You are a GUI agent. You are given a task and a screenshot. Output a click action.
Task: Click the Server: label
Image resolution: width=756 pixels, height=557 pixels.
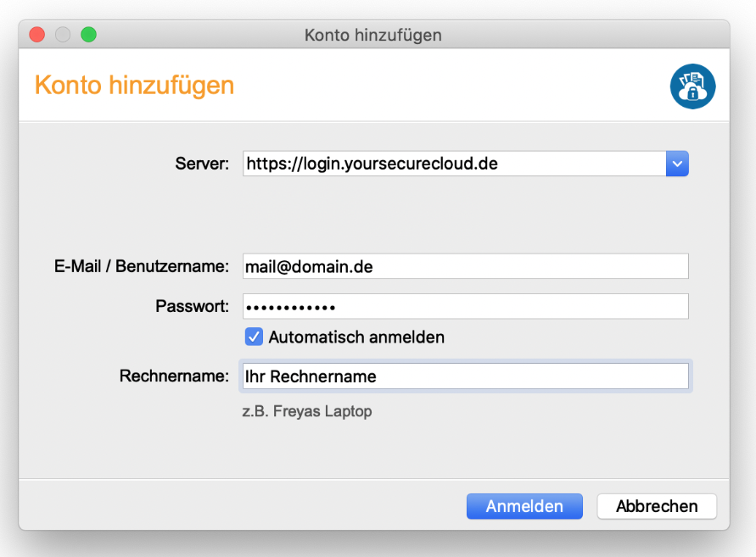tap(202, 164)
